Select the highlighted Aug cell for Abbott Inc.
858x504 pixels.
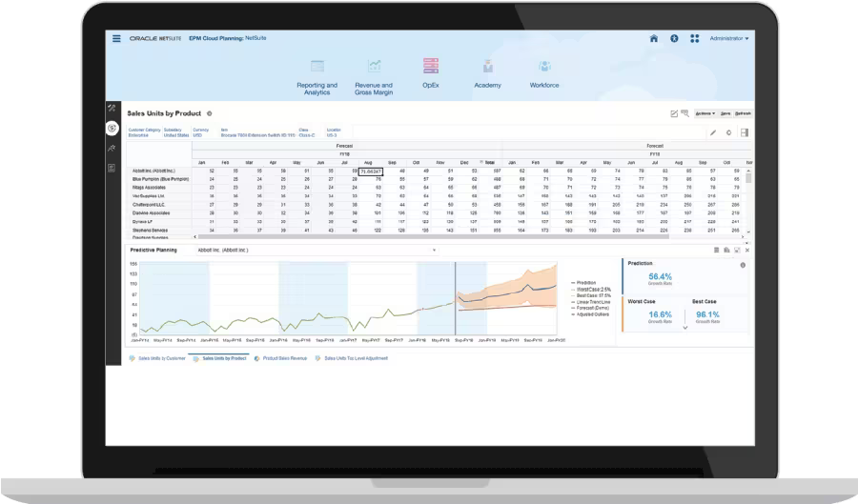tap(371, 171)
